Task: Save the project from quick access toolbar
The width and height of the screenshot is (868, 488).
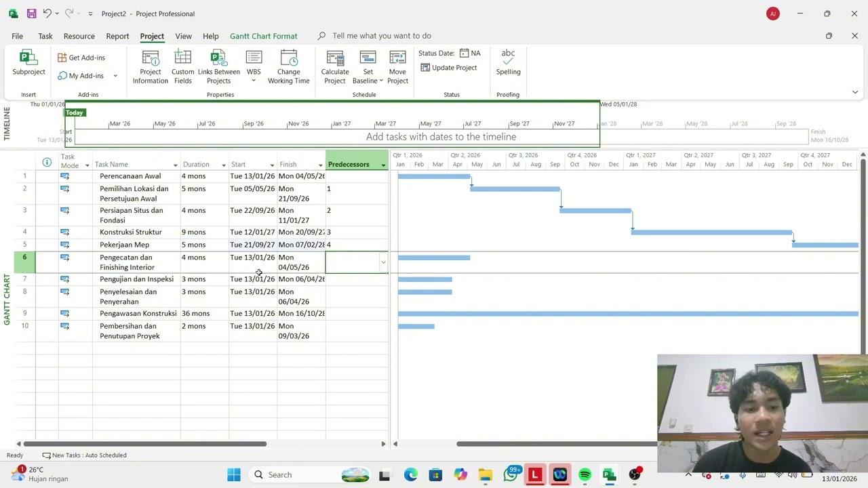Action: (31, 14)
